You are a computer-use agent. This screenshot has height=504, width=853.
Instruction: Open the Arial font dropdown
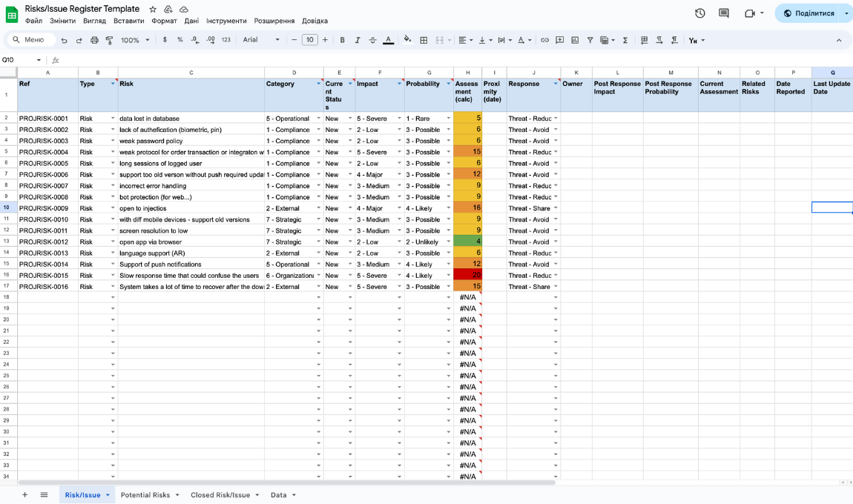pyautogui.click(x=261, y=40)
